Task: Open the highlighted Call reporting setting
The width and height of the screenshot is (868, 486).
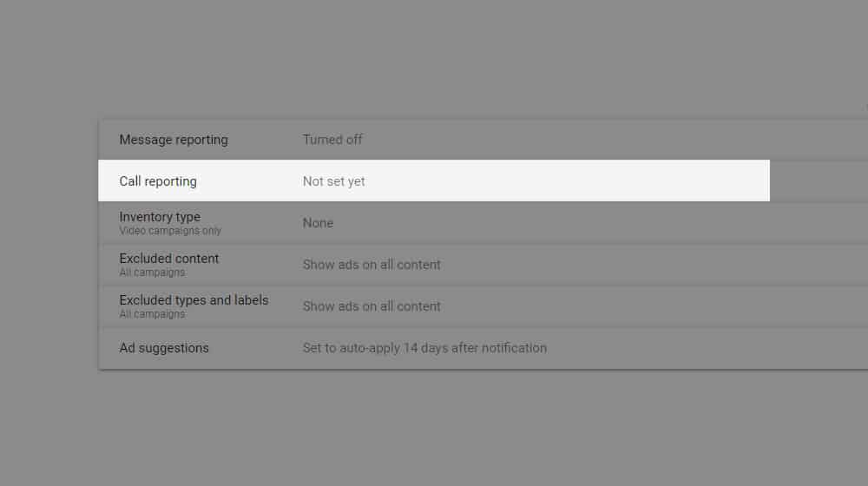Action: pos(434,181)
